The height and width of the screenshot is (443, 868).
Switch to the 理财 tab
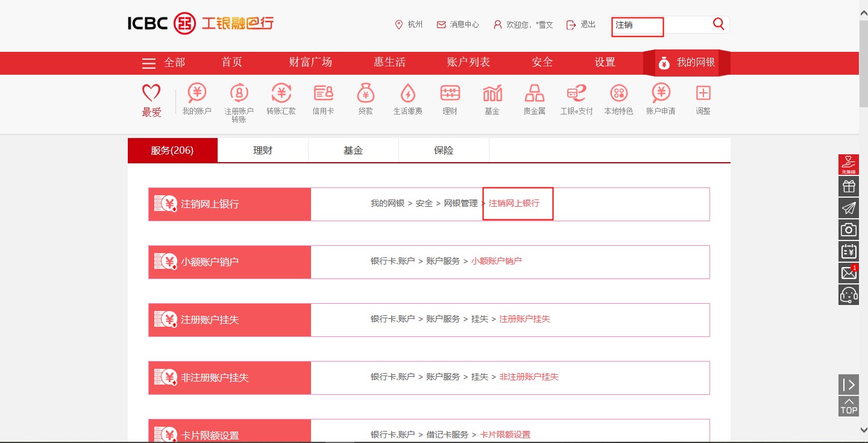(x=263, y=150)
